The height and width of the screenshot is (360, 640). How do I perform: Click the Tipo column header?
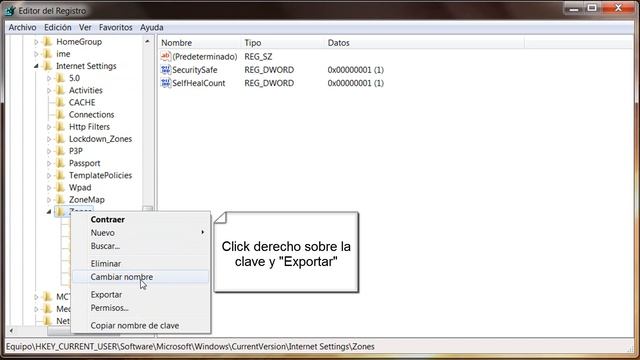point(283,42)
